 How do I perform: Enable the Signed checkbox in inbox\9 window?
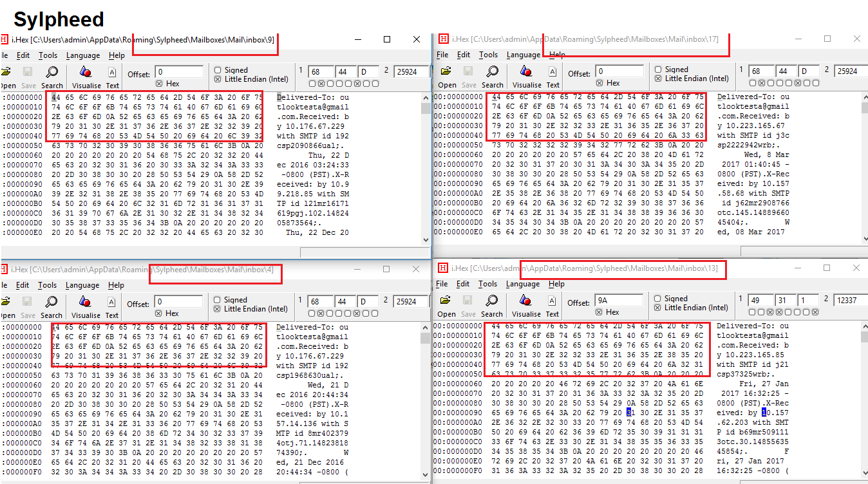pos(218,70)
